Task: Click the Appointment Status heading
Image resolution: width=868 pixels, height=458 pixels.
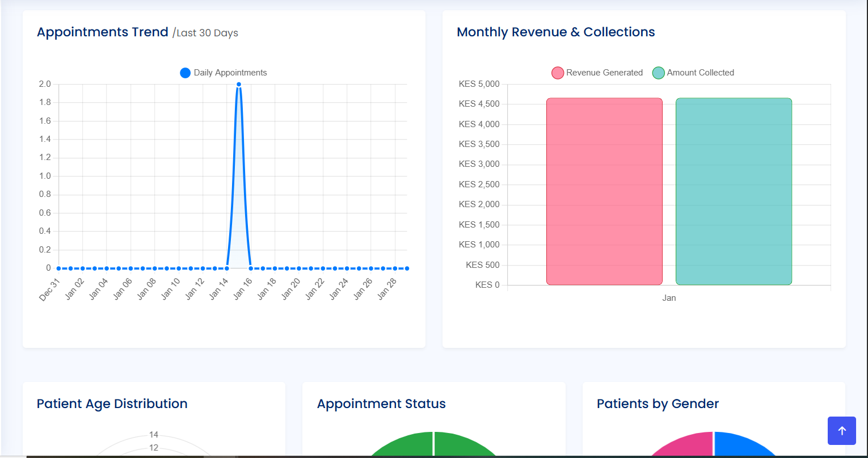Action: coord(381,404)
